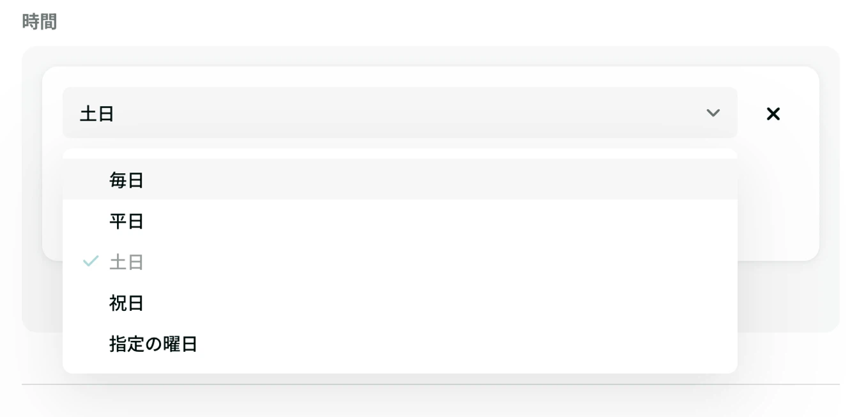This screenshot has width=868, height=417.
Task: Click the last entry in the dropdown list
Action: 153,345
